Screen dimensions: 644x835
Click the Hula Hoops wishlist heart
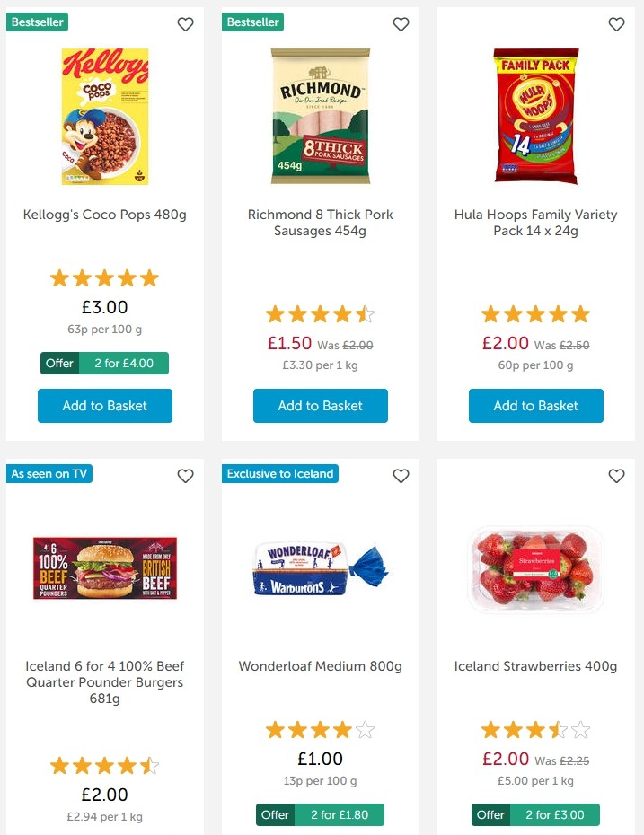pyautogui.click(x=616, y=24)
